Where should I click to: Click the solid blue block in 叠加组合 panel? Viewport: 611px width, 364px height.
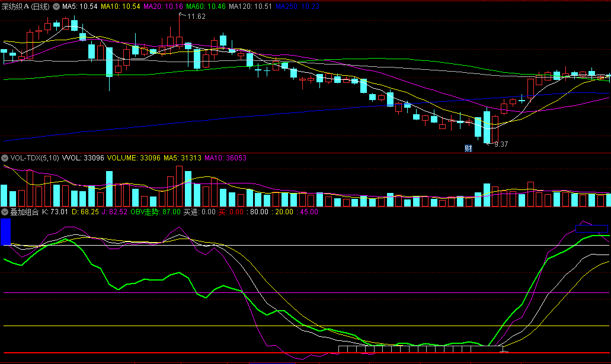[x=5, y=232]
